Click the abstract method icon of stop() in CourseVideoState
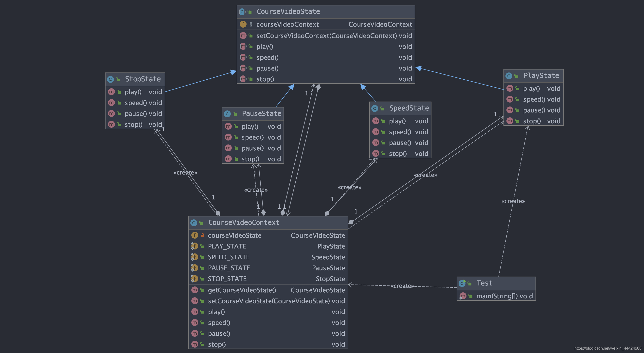Viewport: 644px width, 353px height. click(x=243, y=79)
